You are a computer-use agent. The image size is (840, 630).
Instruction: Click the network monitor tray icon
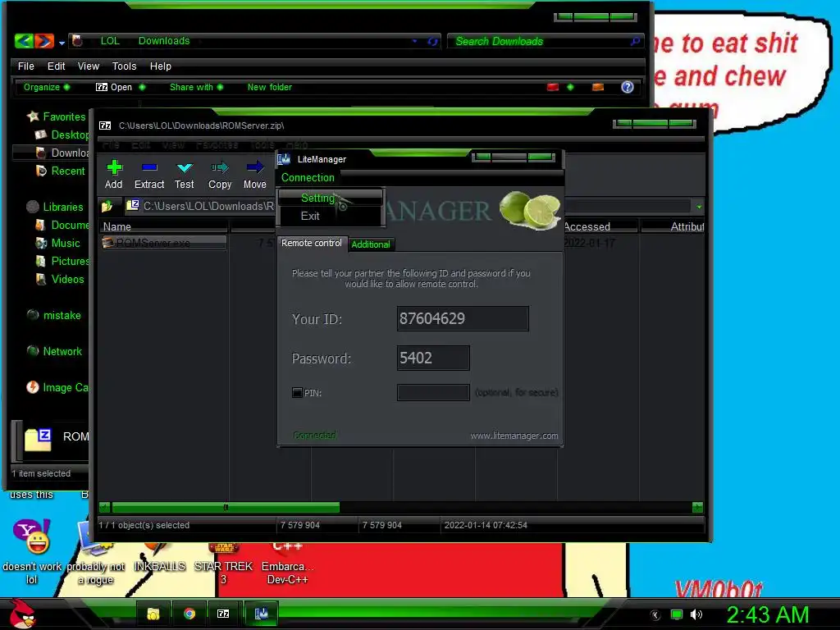677,614
